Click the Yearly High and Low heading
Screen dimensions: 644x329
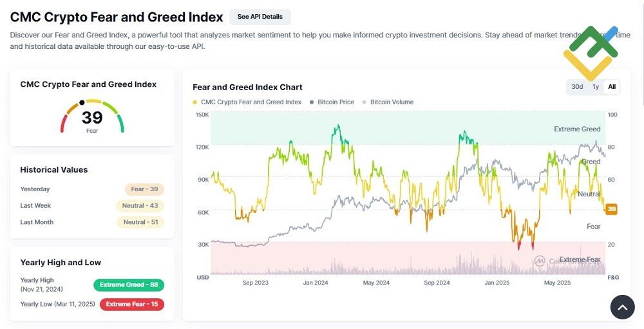point(61,263)
